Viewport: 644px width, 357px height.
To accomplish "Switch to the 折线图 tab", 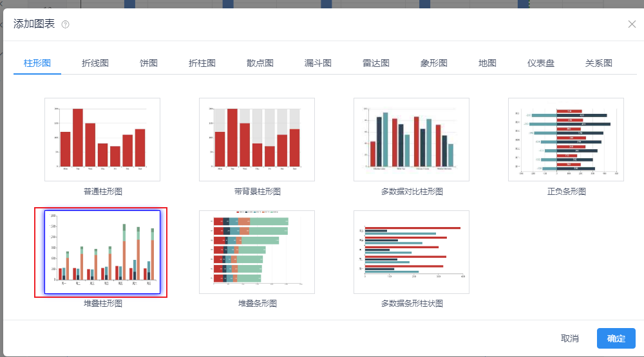I will pos(95,63).
